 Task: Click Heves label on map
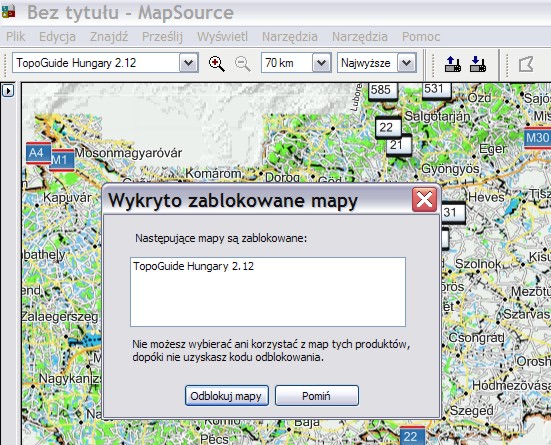[486, 197]
